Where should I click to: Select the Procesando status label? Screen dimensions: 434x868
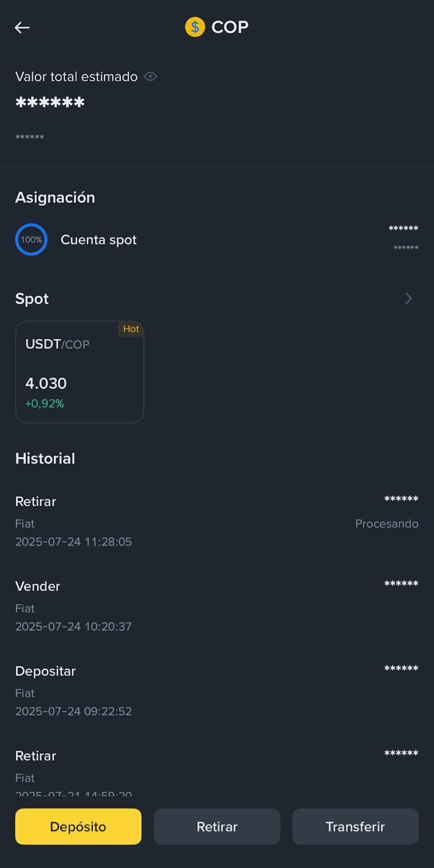pyautogui.click(x=387, y=524)
